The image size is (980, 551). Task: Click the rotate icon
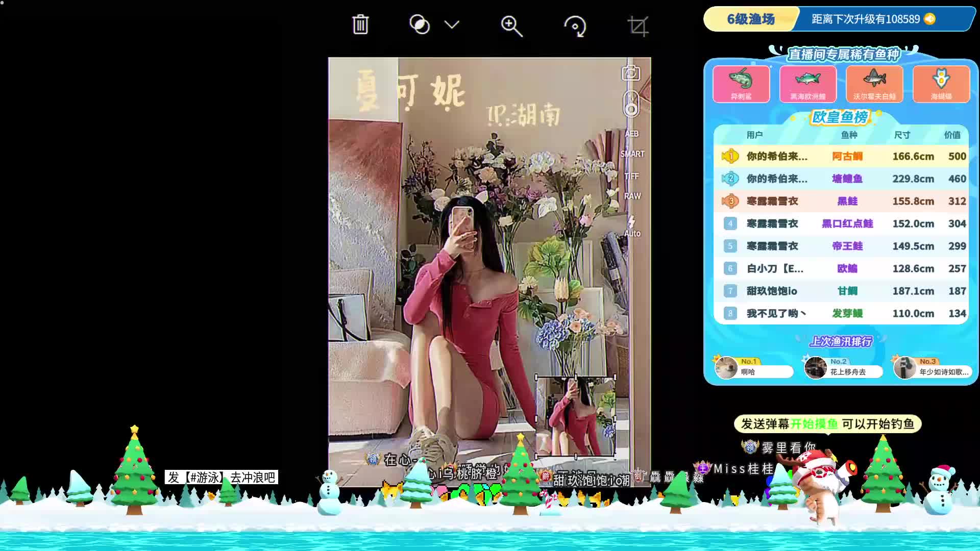click(x=575, y=26)
